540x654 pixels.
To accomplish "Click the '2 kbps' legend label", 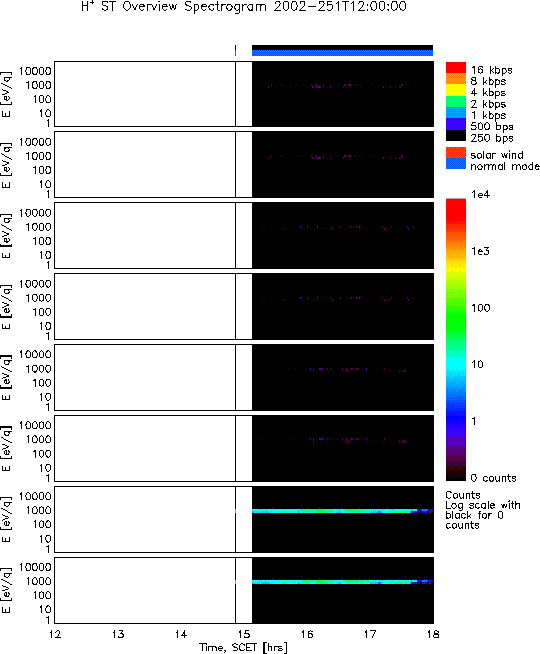I will pos(488,104).
